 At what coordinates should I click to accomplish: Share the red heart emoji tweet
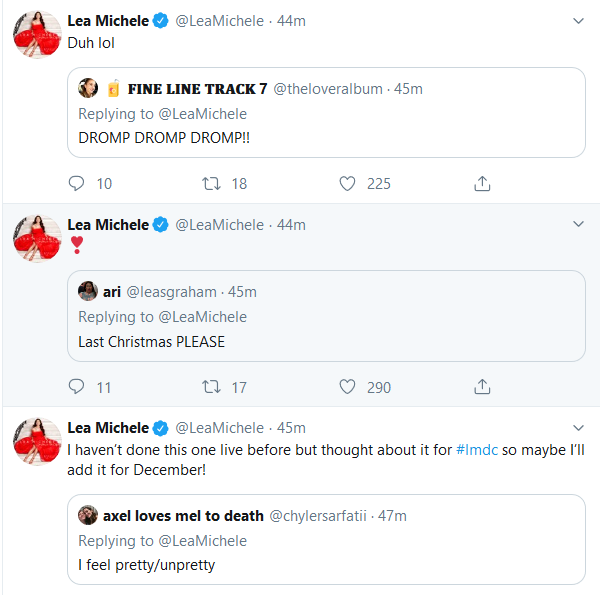click(x=482, y=386)
